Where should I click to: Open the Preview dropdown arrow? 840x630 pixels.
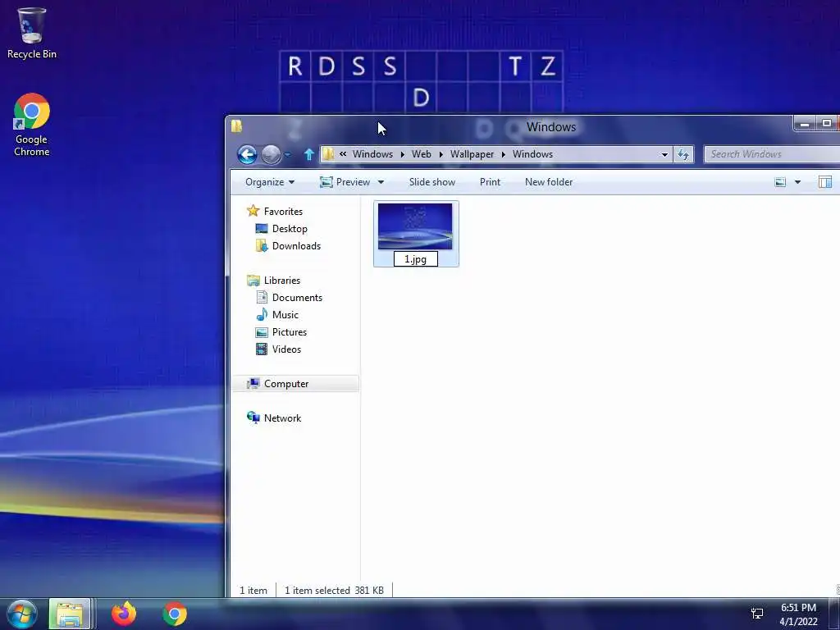click(x=381, y=182)
